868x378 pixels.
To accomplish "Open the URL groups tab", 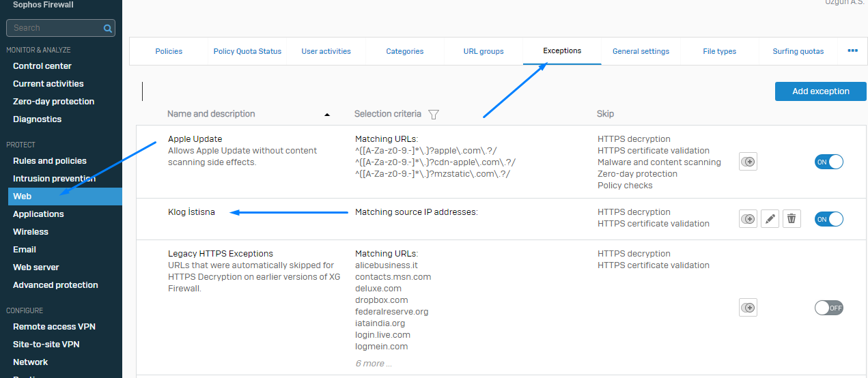I will pos(484,51).
